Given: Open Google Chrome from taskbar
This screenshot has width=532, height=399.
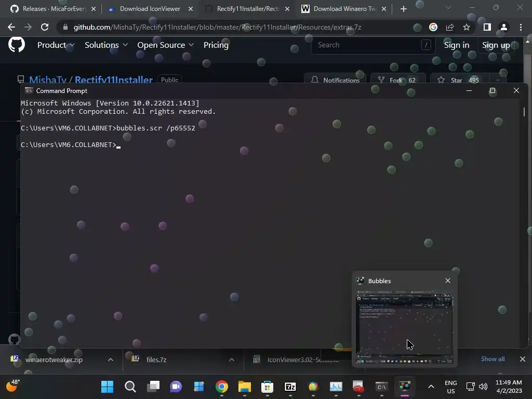Looking at the screenshot, I should [x=221, y=387].
